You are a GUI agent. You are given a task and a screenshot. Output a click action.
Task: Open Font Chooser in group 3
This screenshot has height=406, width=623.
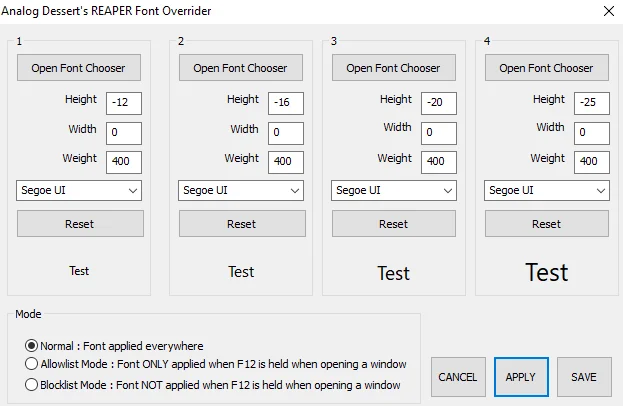coord(394,68)
